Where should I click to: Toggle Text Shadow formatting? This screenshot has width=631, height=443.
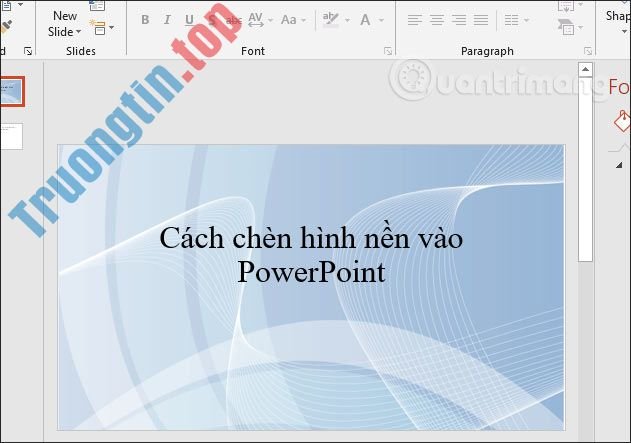click(212, 20)
